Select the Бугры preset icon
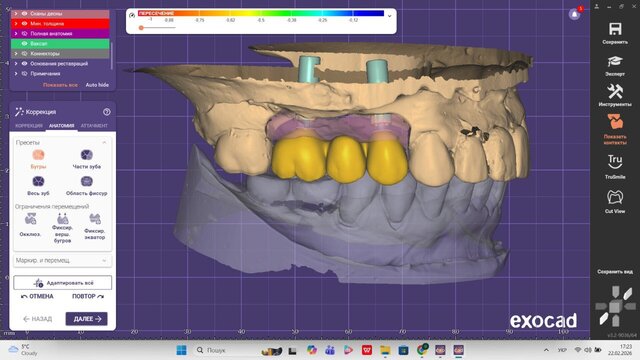 tap(38, 155)
